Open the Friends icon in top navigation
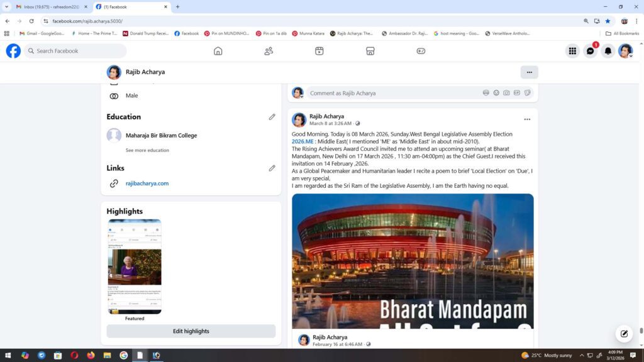The width and height of the screenshot is (644, 362). click(269, 51)
